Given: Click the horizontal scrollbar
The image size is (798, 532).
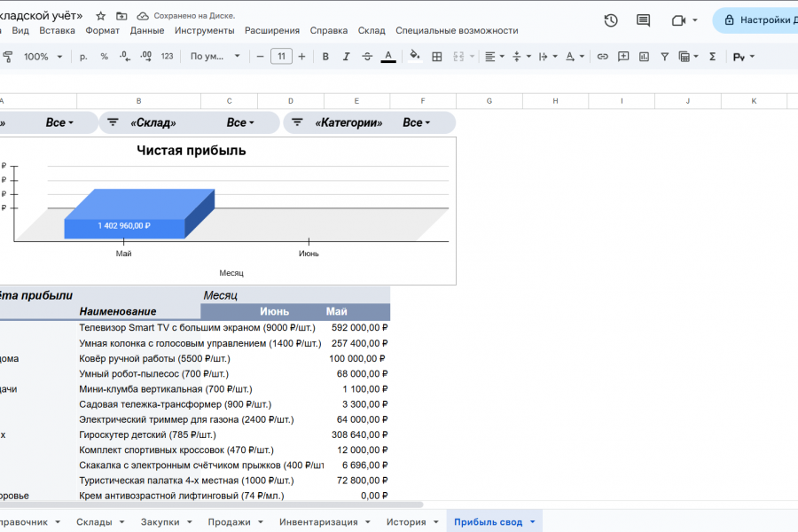Looking at the screenshot, I should click(x=211, y=505).
